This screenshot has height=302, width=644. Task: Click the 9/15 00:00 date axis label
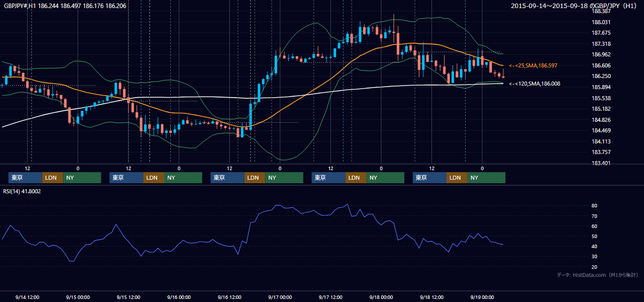(x=78, y=297)
